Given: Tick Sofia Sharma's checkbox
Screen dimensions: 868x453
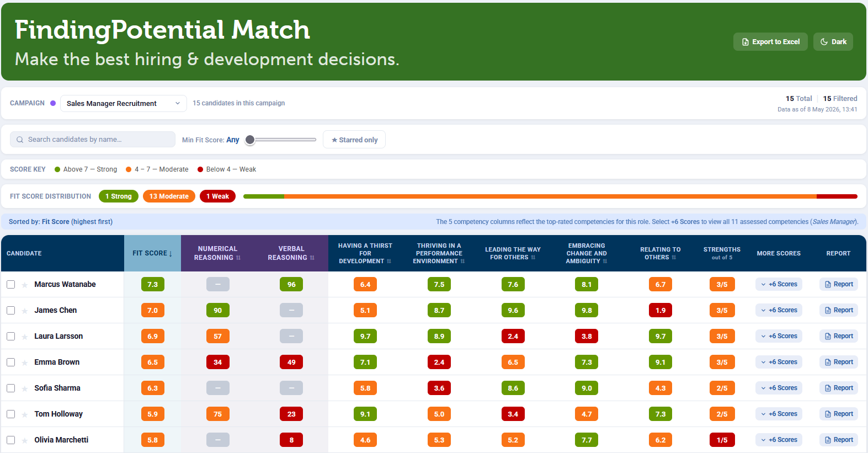Looking at the screenshot, I should 10,388.
